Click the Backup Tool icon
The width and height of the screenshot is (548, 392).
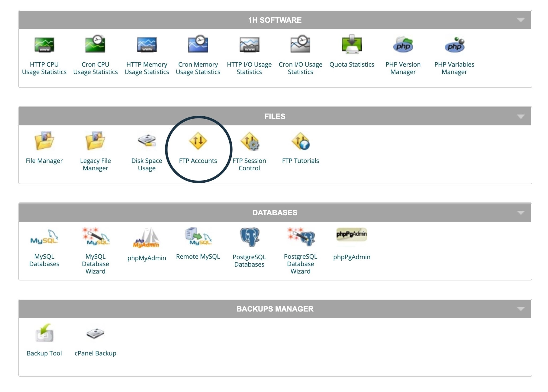[x=44, y=333]
